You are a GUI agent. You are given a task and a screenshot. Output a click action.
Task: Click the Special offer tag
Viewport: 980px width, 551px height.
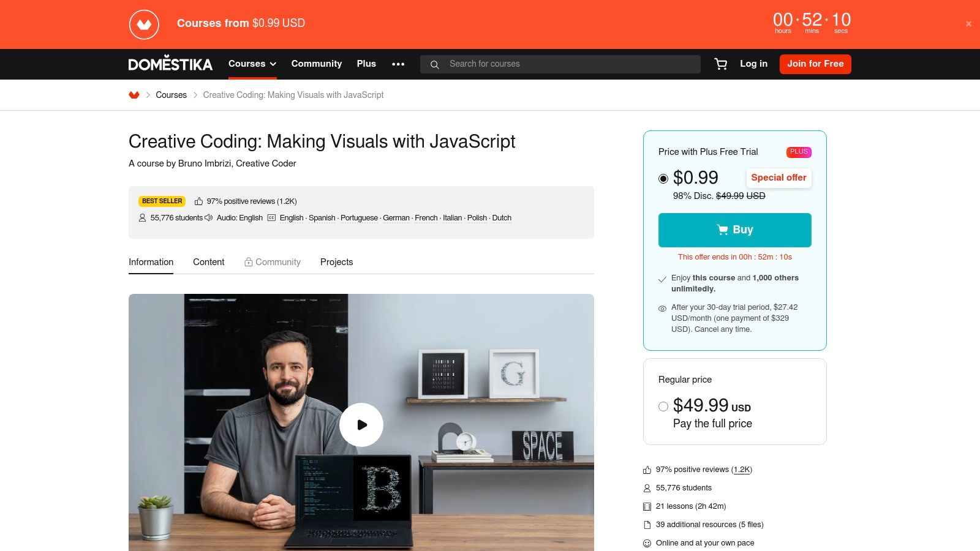[778, 178]
